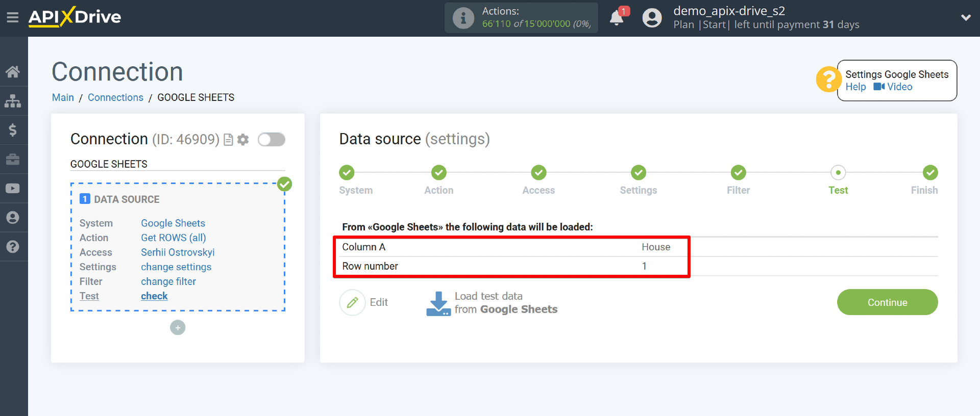Screen dimensions: 980x416
Task: Click the Edit pencil button
Action: (353, 302)
